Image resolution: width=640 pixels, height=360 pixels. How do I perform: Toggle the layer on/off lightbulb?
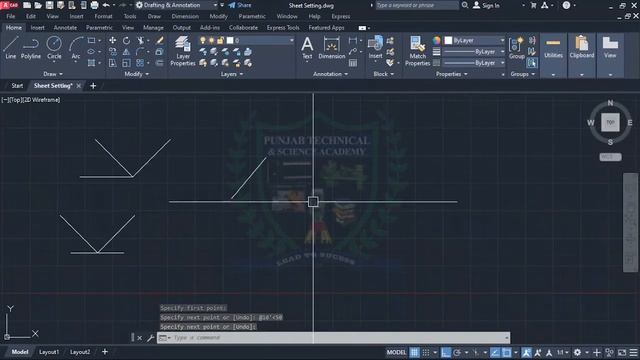(202, 40)
